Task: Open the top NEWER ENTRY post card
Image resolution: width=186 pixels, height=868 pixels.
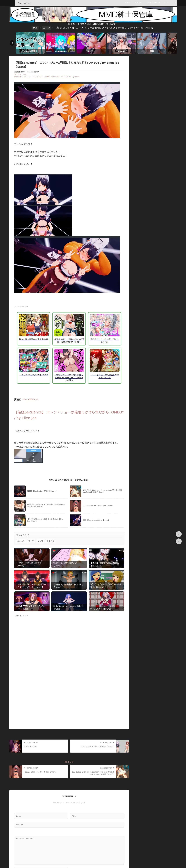Action: click(39, 746)
